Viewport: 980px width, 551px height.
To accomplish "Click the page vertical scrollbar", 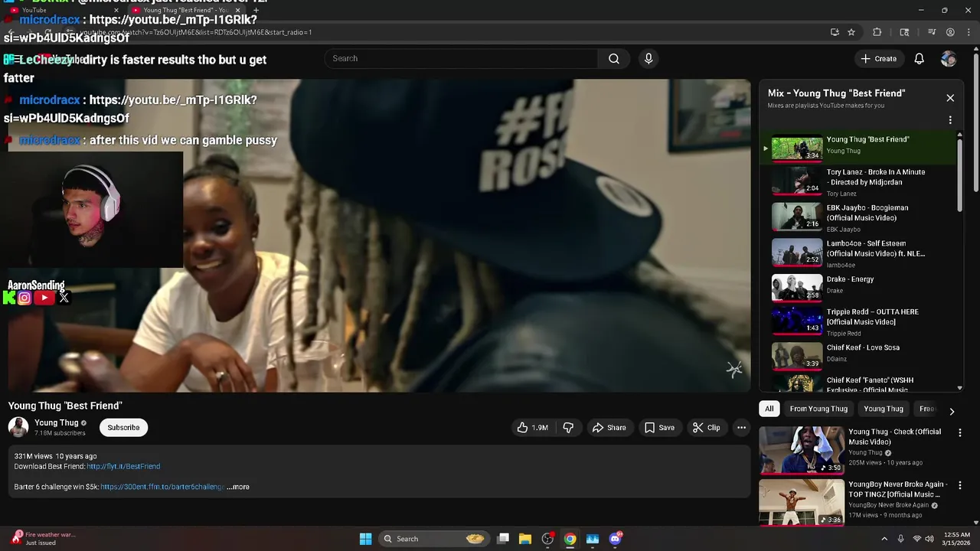I will coord(975,122).
